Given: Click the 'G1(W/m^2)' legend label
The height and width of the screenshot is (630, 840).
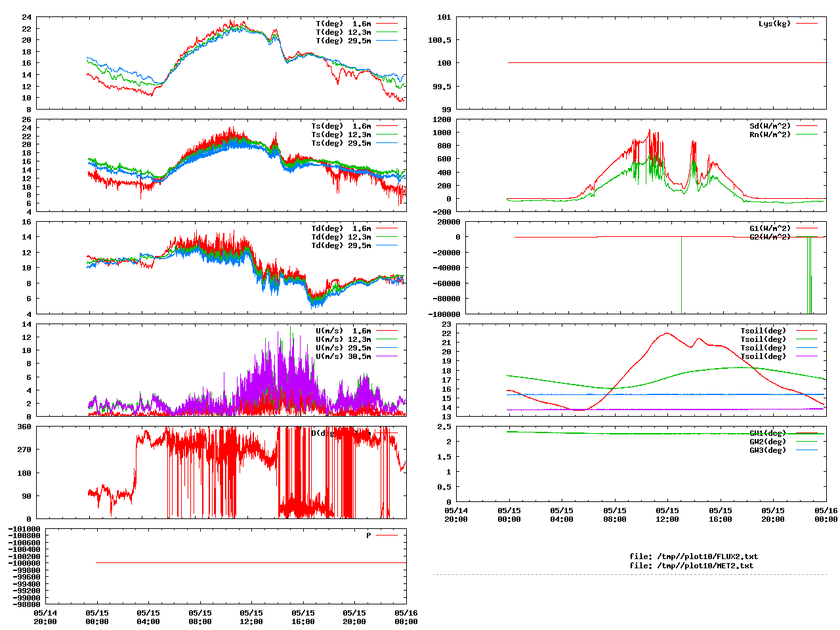Looking at the screenshot, I should (x=770, y=228).
